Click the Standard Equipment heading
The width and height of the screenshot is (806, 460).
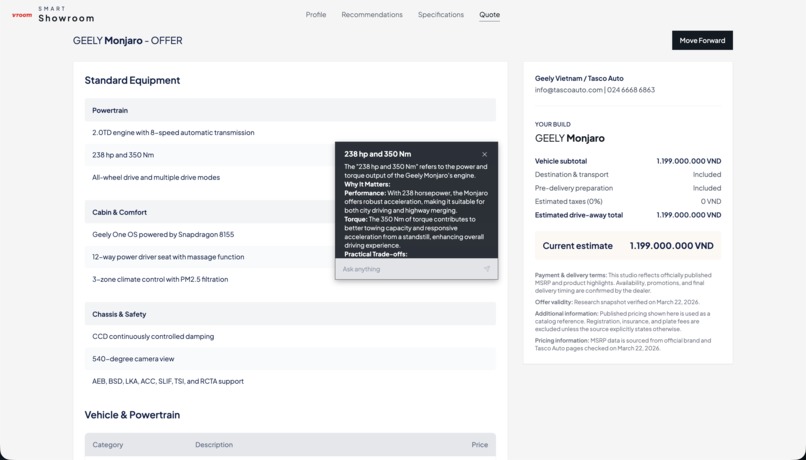point(132,80)
